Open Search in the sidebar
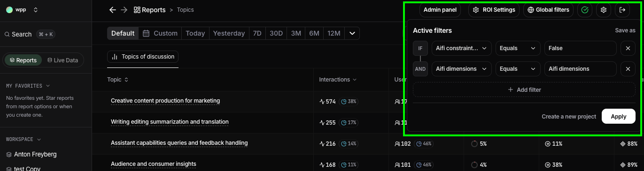 (29, 34)
